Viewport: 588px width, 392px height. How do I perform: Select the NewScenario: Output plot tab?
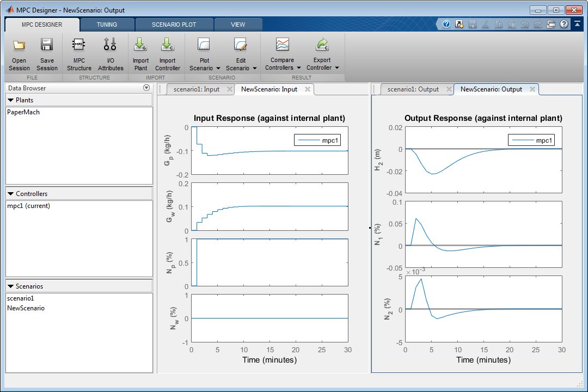pyautogui.click(x=491, y=89)
